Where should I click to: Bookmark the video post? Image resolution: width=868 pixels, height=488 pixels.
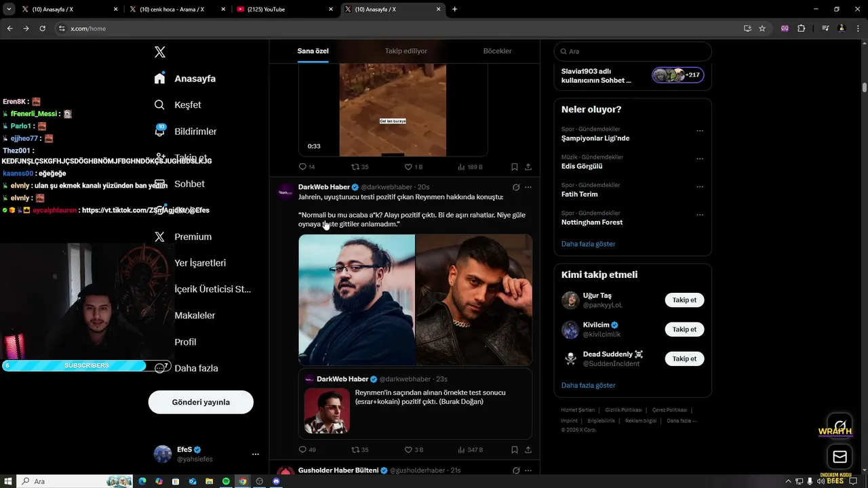[515, 167]
